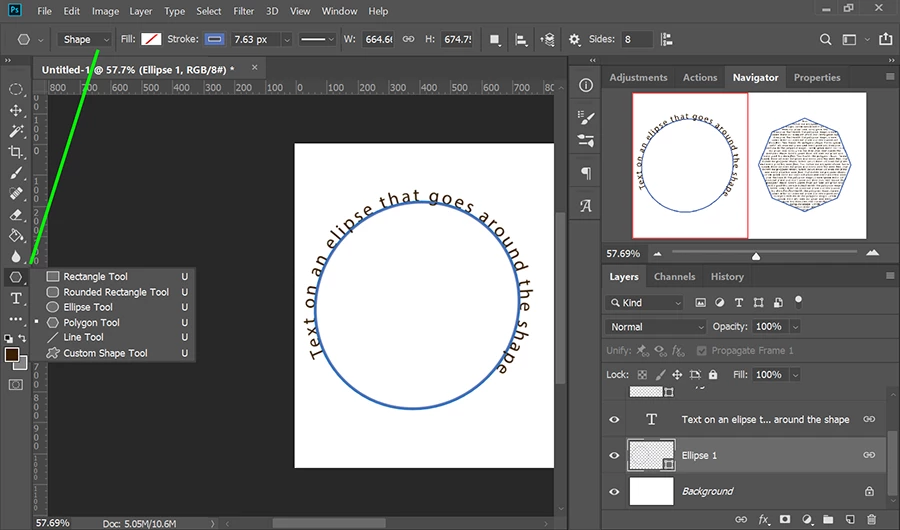
Task: Select the Eraser tool
Action: pos(16,215)
